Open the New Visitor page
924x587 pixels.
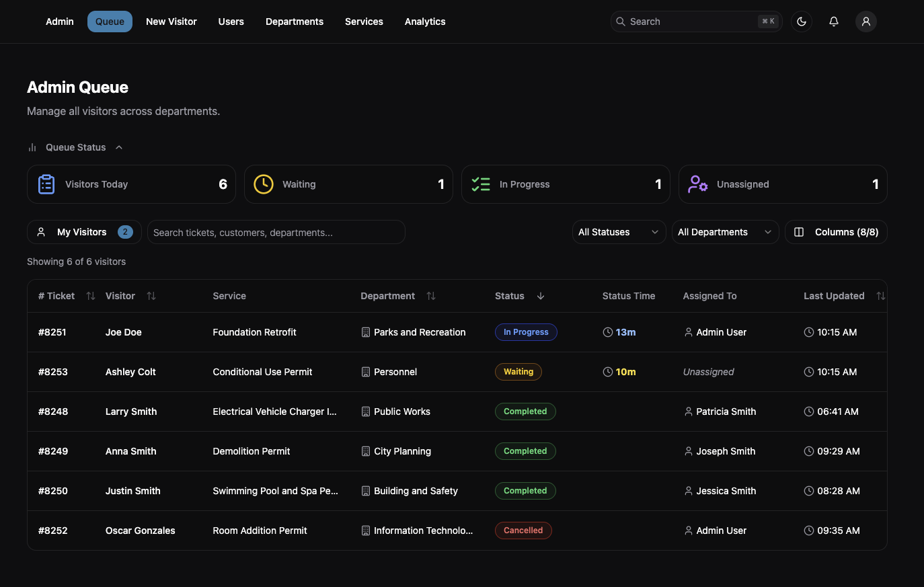pyautogui.click(x=171, y=21)
